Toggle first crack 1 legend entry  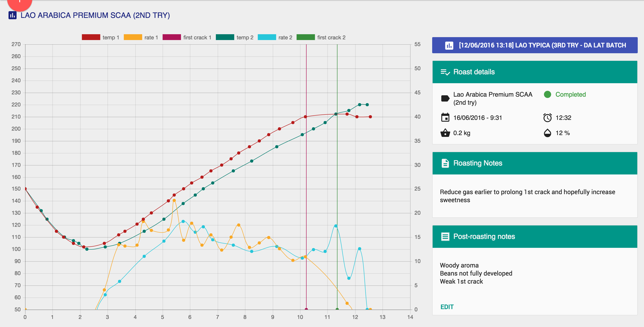[172, 38]
